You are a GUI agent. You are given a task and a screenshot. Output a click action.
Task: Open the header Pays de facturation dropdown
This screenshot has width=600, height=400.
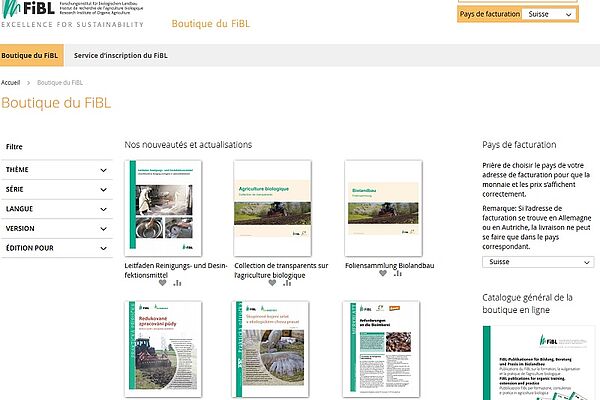[x=549, y=14]
